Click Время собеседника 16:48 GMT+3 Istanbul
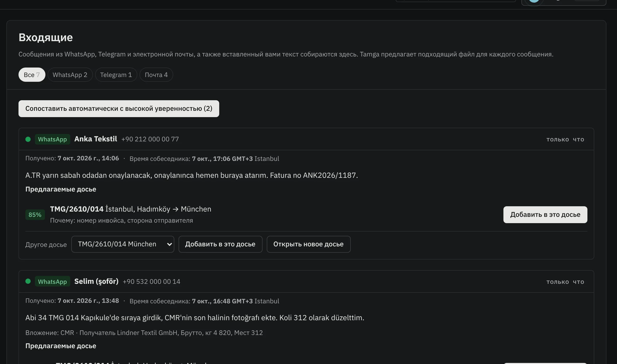The image size is (617, 364). [204, 301]
